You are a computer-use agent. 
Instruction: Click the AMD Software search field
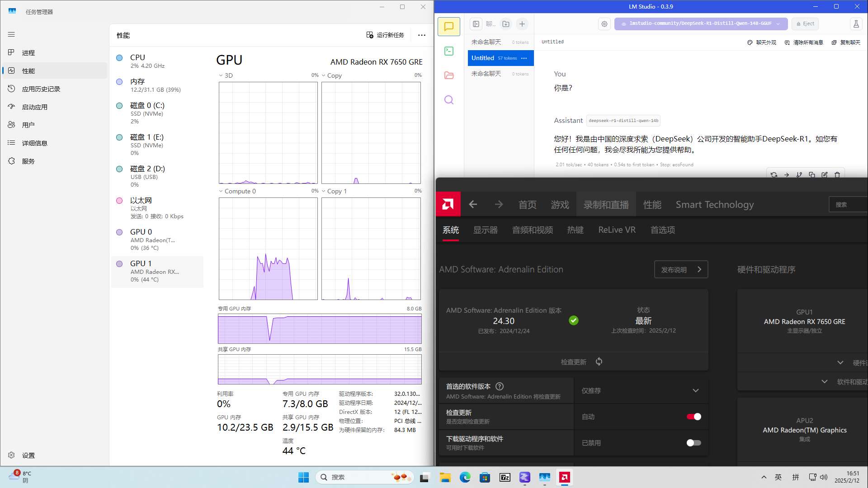[848, 205]
